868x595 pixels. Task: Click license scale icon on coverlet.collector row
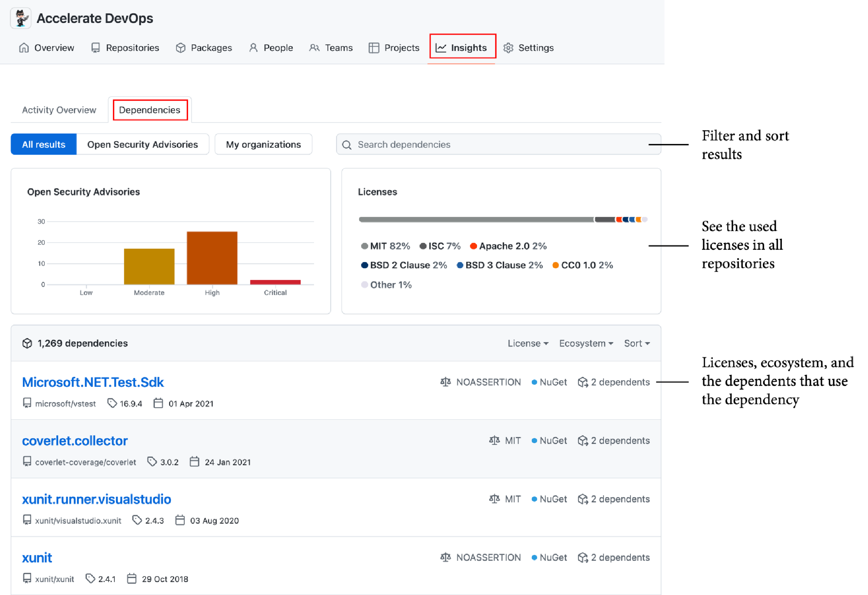[494, 440]
